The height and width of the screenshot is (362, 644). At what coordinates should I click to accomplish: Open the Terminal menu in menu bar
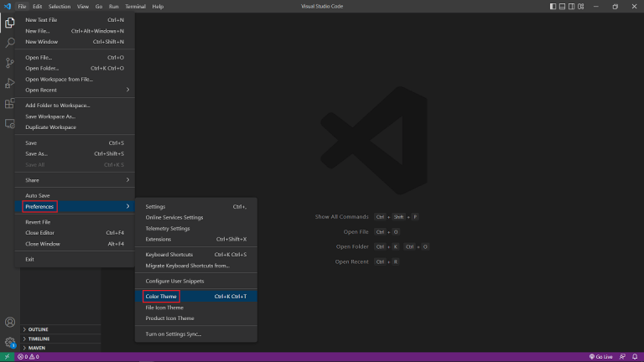(x=135, y=6)
